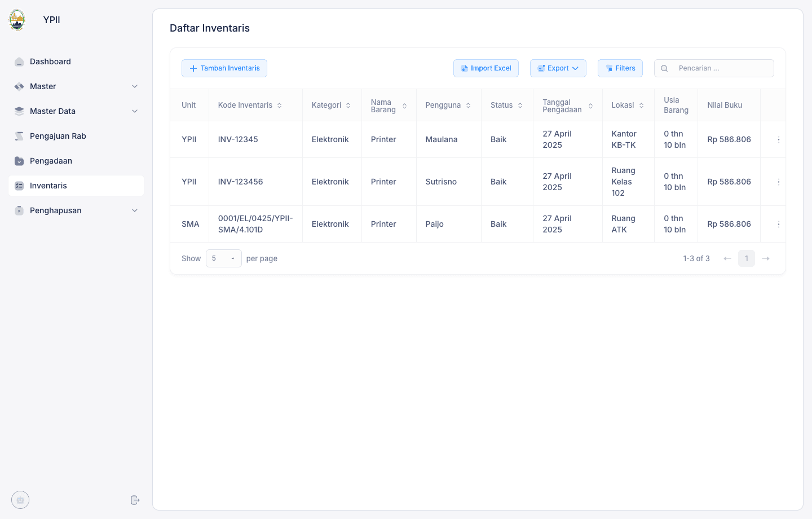Click the logout icon
This screenshot has width=812, height=519.
pyautogui.click(x=135, y=500)
